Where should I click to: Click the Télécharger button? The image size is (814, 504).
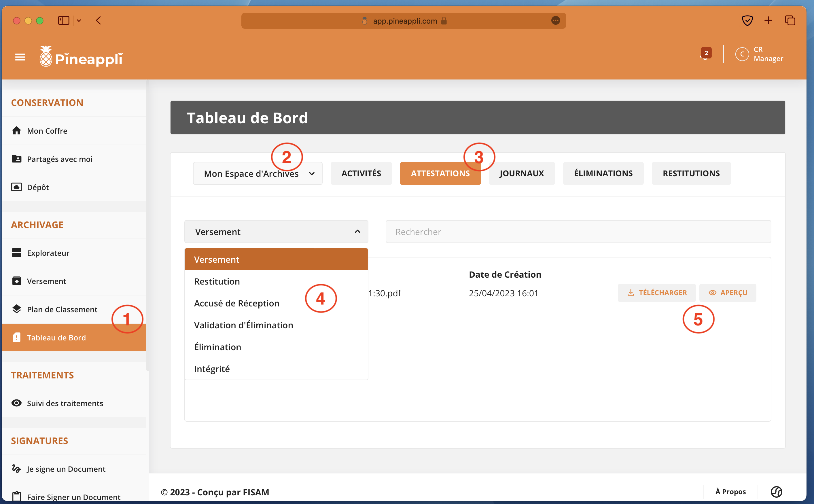656,293
